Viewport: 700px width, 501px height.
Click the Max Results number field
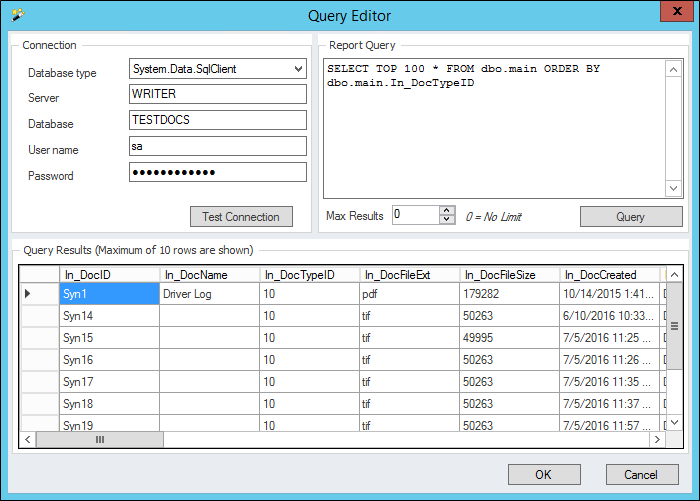[416, 215]
